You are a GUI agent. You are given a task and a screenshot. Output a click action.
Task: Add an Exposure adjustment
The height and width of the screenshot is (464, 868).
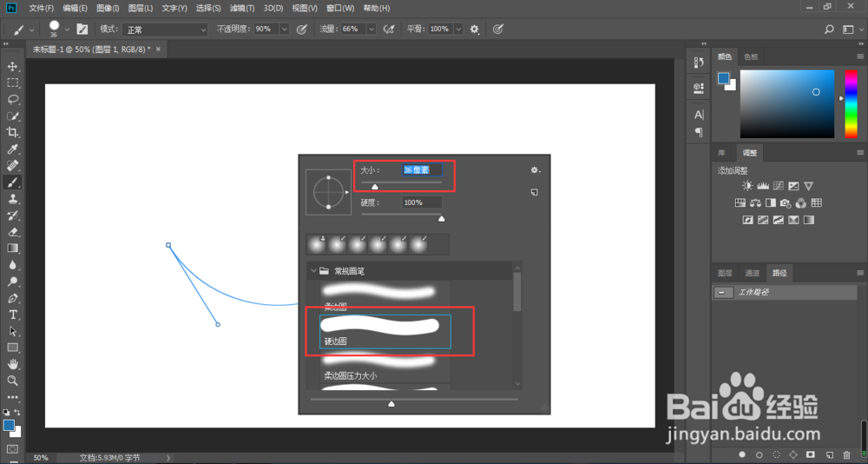point(793,186)
